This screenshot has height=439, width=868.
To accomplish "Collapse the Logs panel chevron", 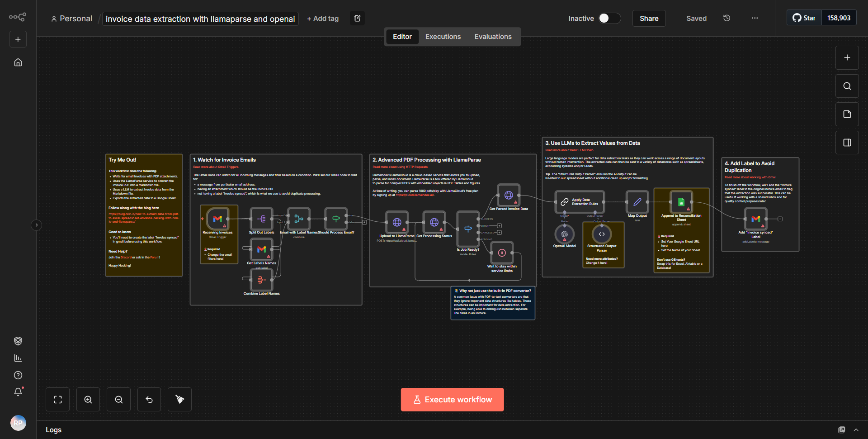I will tap(856, 429).
